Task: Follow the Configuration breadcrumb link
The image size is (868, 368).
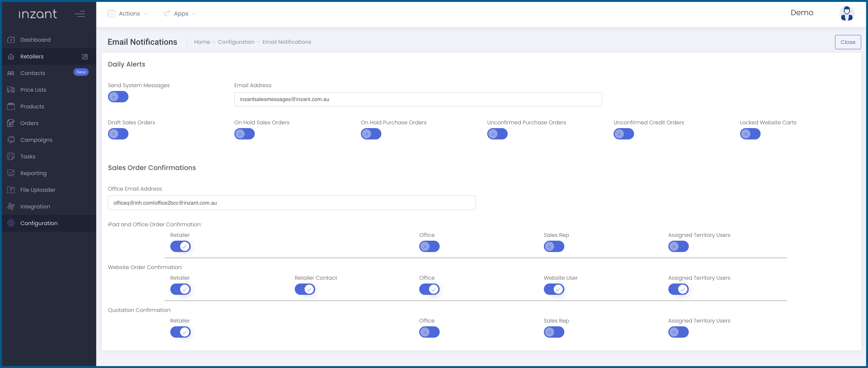Action: 236,42
